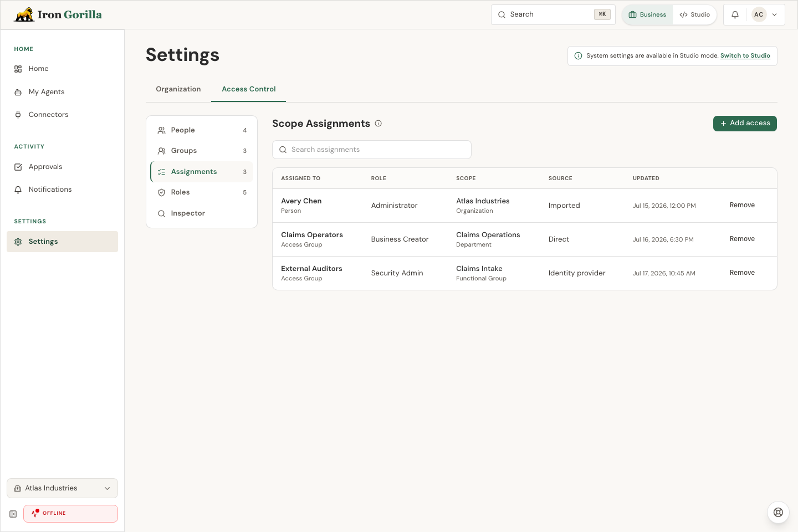The width and height of the screenshot is (798, 532).
Task: Click External Auditors group name
Action: coord(311,269)
